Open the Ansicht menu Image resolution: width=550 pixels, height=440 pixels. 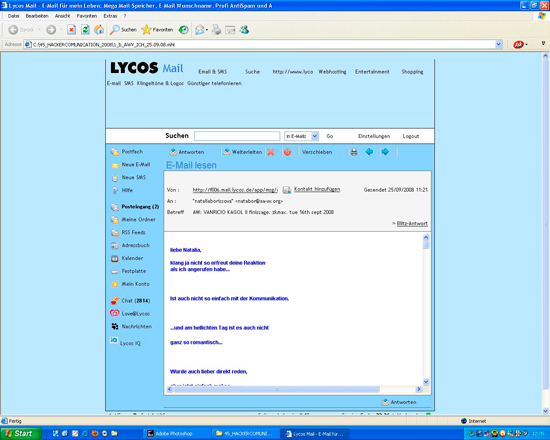click(62, 16)
